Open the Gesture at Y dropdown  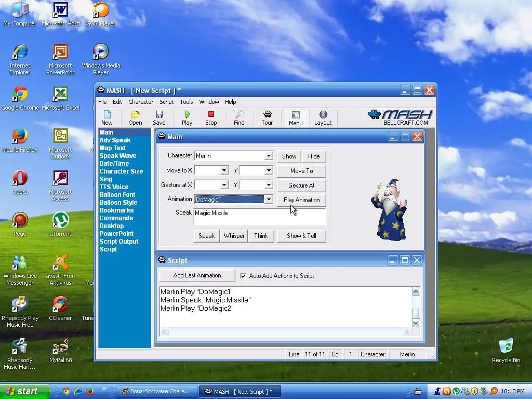[269, 185]
